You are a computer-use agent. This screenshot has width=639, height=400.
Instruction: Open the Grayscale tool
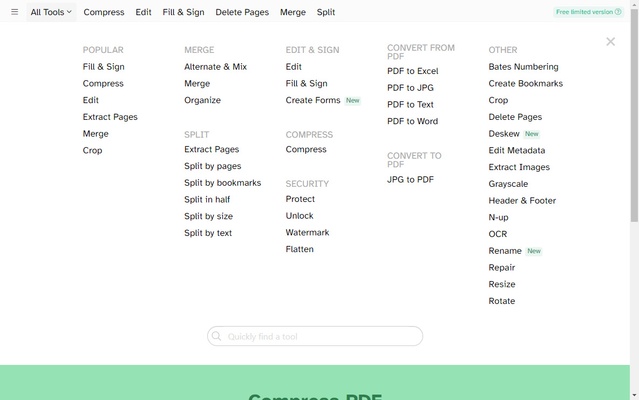click(508, 184)
